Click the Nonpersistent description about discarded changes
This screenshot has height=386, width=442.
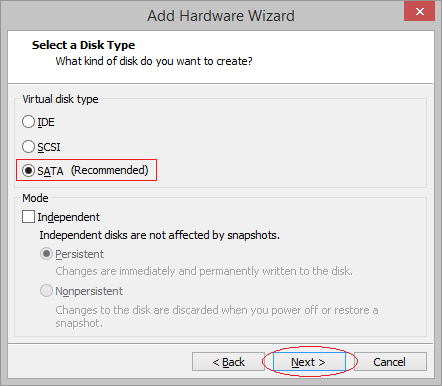pos(217,316)
